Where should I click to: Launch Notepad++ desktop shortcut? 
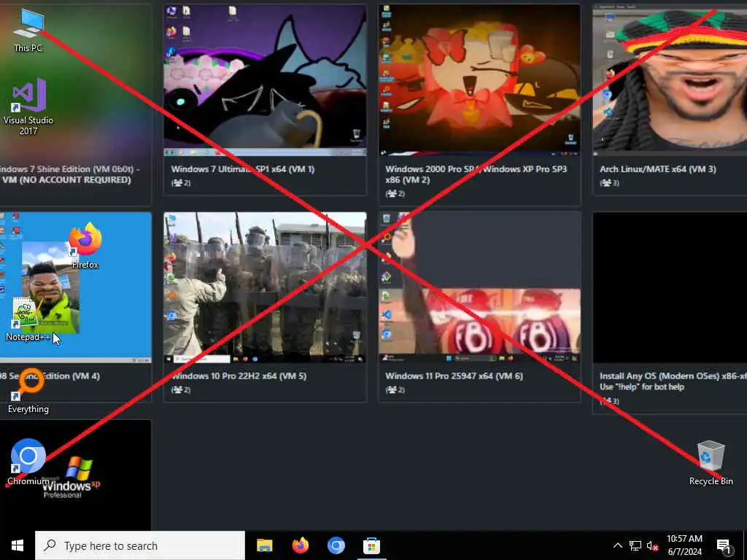(28, 319)
